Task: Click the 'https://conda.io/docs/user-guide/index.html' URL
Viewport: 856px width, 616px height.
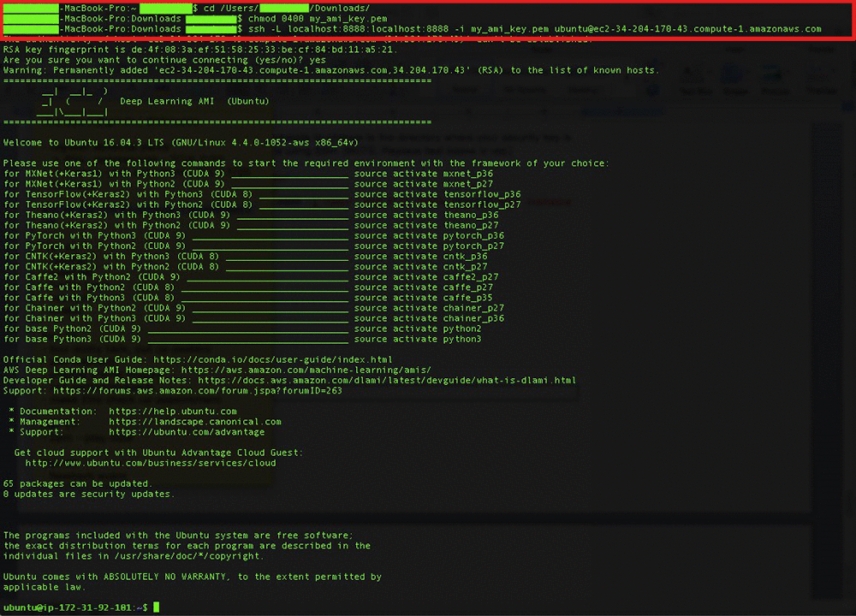Action: 272,360
